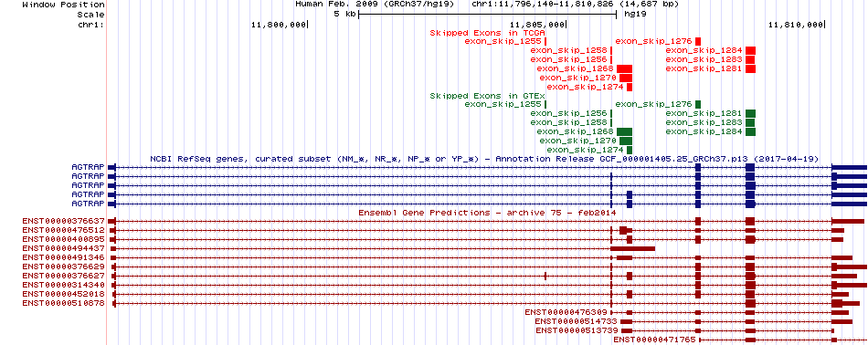
Task: Open transcript ENST00000471765
Action: [x=654, y=340]
